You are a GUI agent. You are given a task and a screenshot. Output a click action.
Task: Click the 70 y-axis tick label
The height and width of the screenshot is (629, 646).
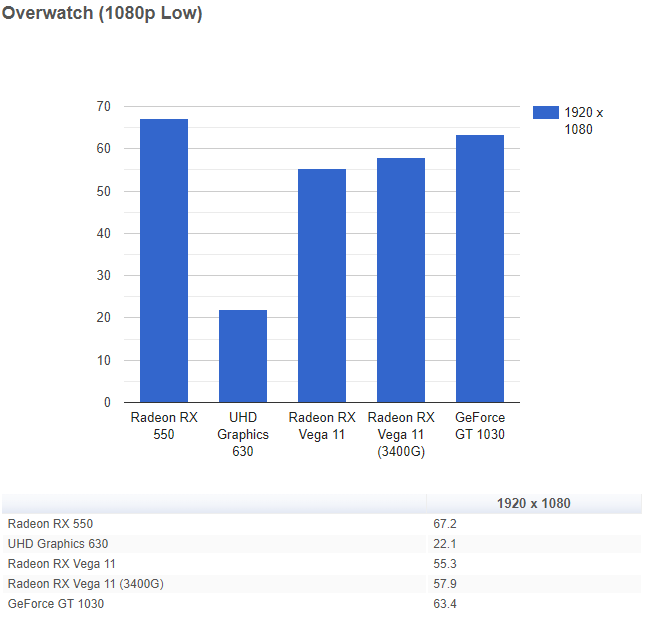pyautogui.click(x=104, y=107)
